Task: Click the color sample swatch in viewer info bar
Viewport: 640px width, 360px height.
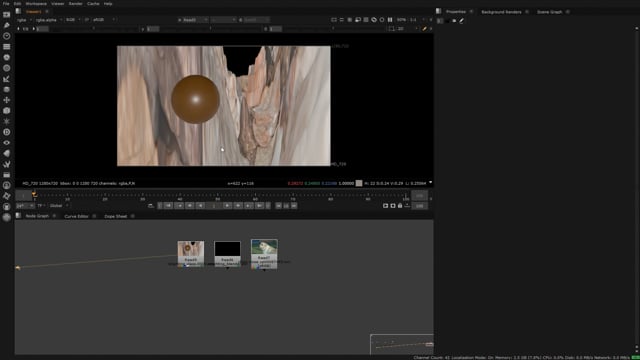Action: coord(359,183)
